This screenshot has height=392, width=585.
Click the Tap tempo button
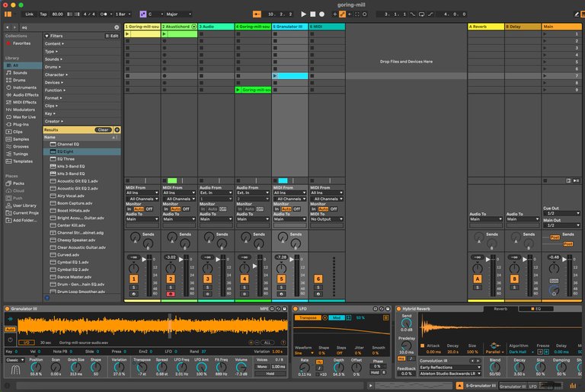pos(43,14)
